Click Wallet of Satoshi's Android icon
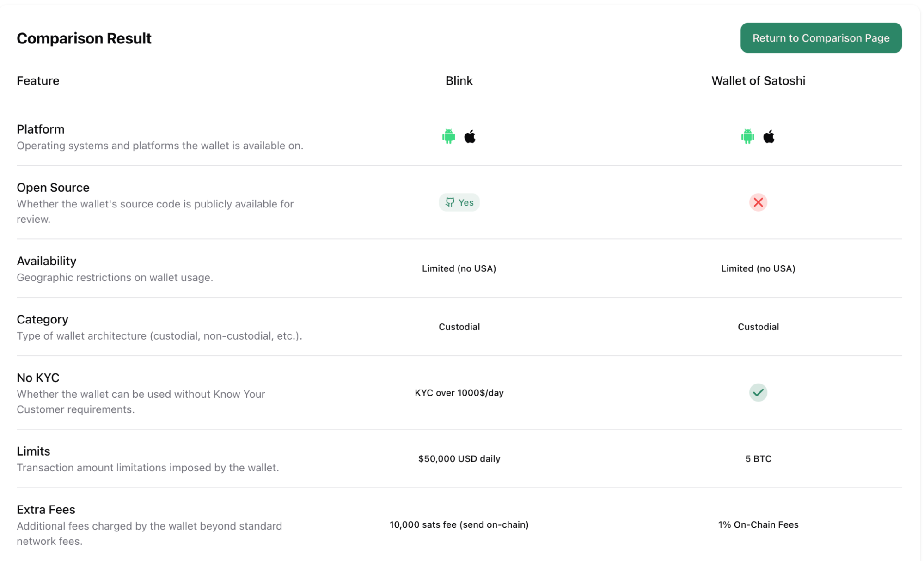 [747, 137]
